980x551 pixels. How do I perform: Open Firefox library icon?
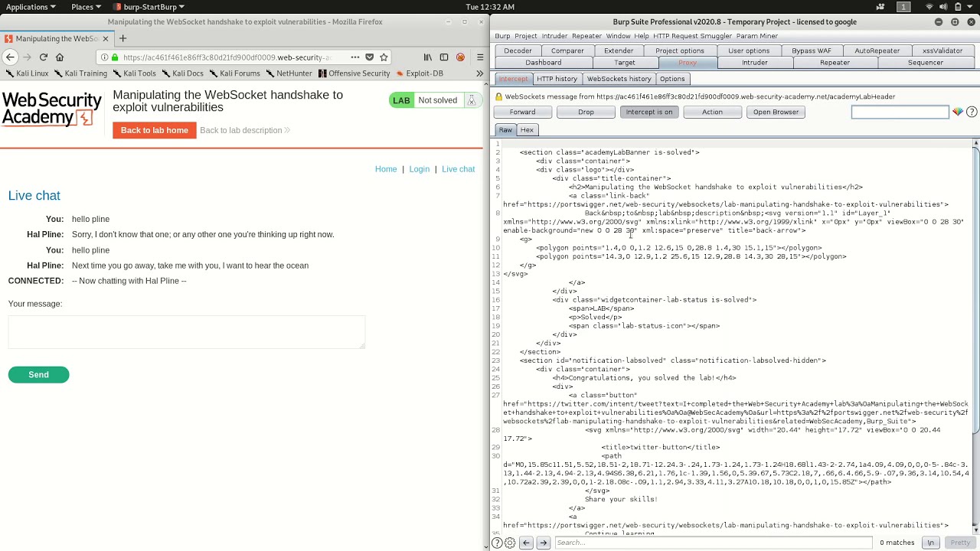click(428, 57)
